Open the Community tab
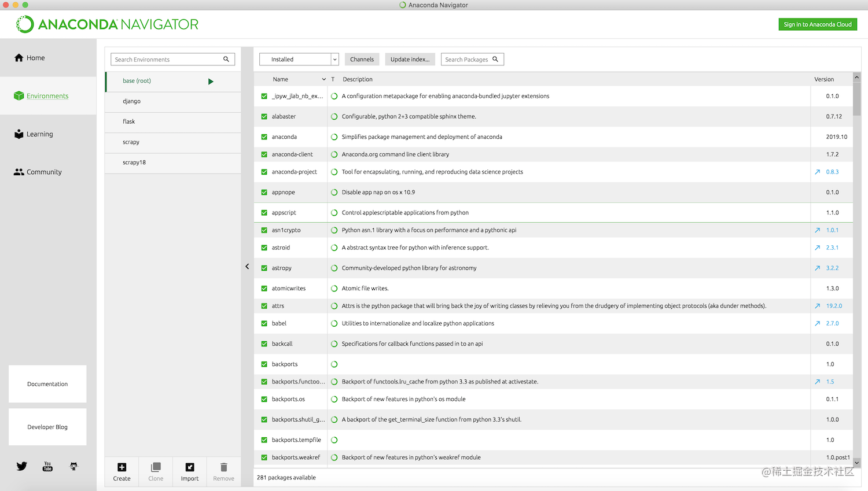Image resolution: width=868 pixels, height=491 pixels. tap(48, 172)
